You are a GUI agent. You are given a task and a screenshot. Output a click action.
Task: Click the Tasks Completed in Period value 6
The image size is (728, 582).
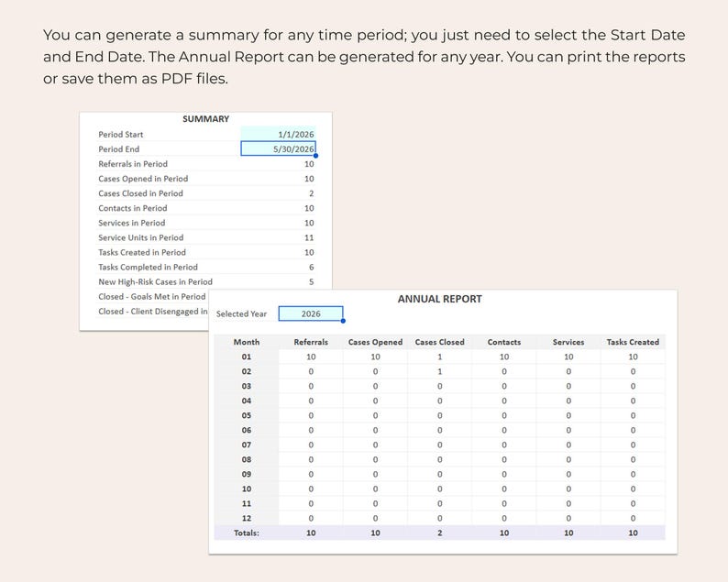pyautogui.click(x=311, y=267)
